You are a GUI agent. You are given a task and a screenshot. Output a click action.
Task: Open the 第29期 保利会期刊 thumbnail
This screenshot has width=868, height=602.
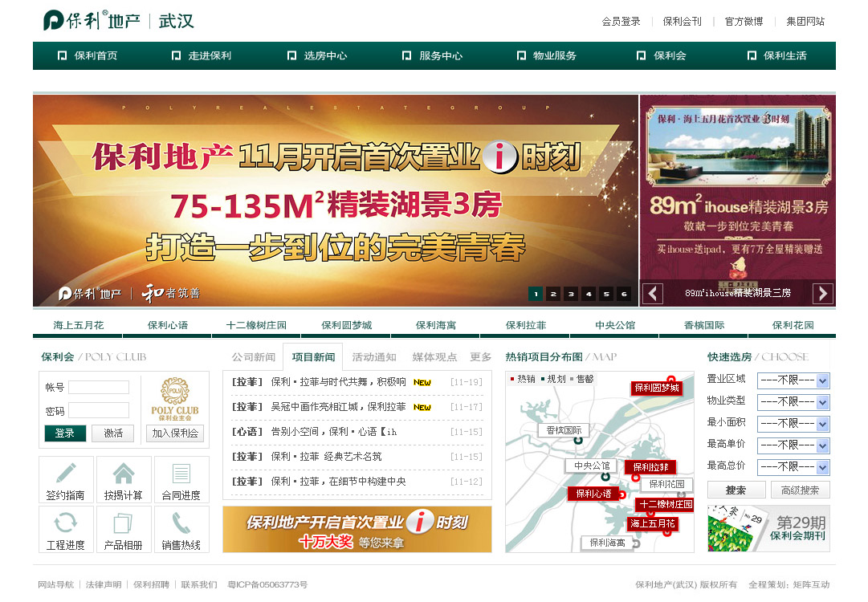[768, 528]
